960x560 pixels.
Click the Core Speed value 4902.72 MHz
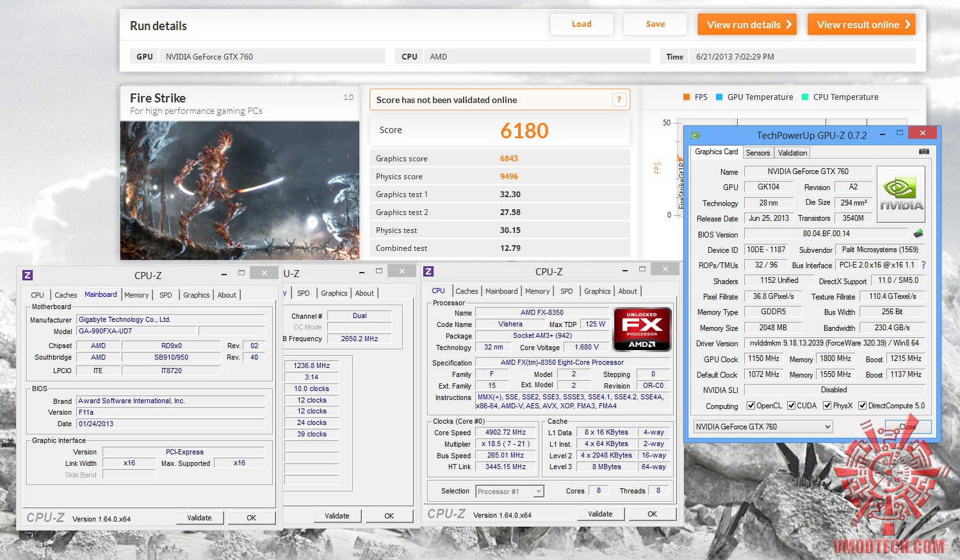(505, 433)
